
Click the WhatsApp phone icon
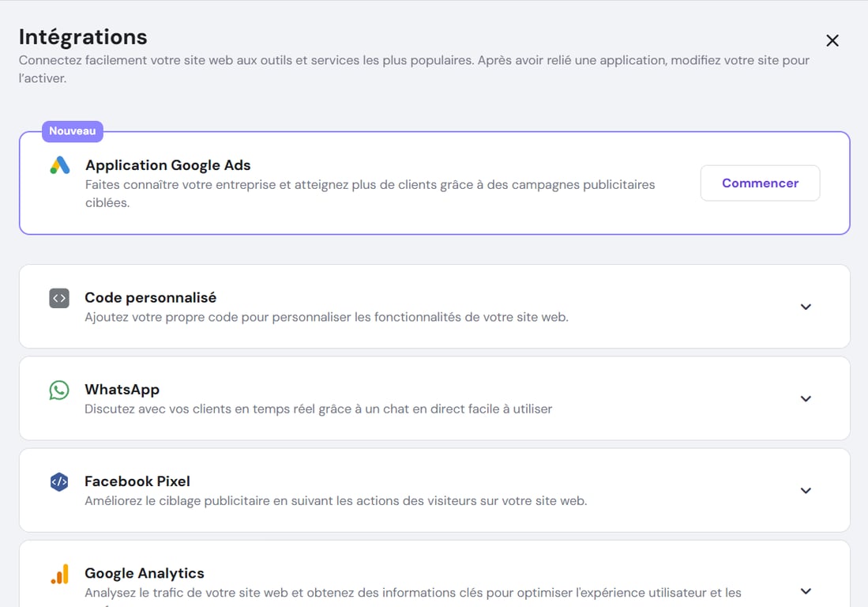pyautogui.click(x=58, y=390)
